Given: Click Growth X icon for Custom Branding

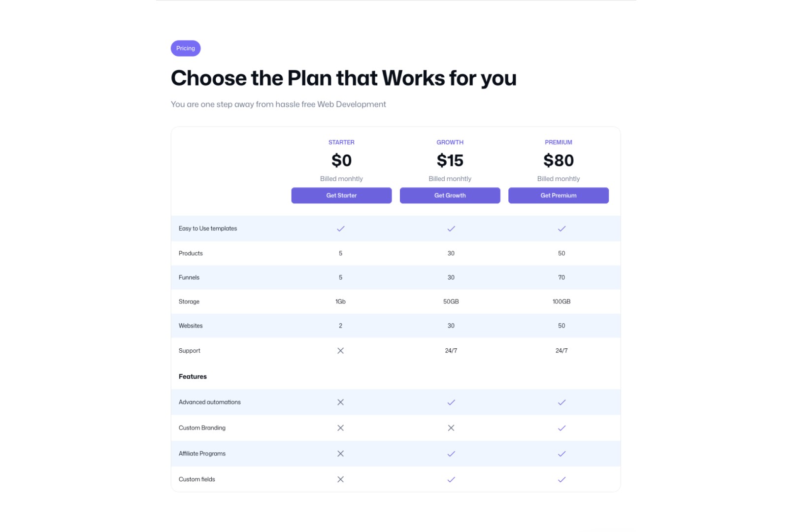Looking at the screenshot, I should click(x=451, y=428).
